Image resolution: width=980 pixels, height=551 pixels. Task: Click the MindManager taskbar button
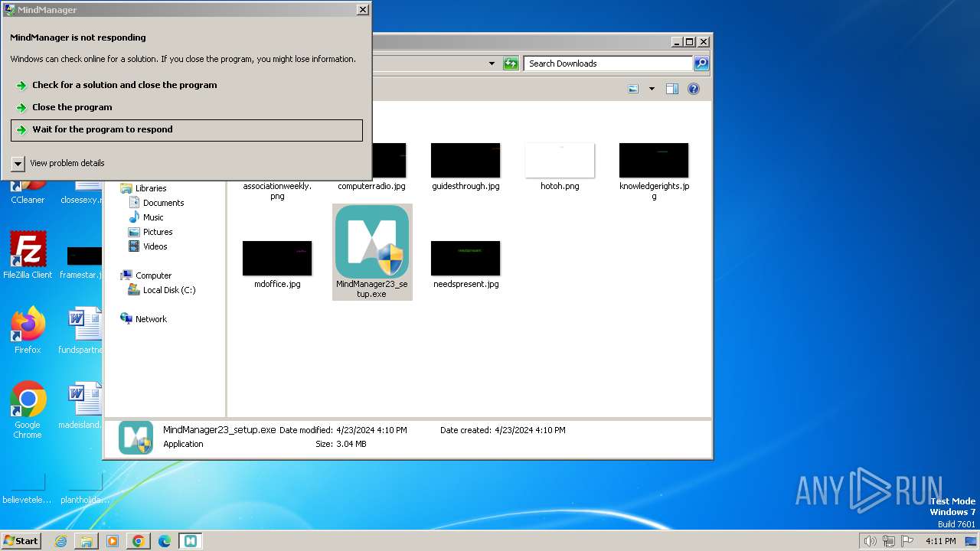click(191, 541)
